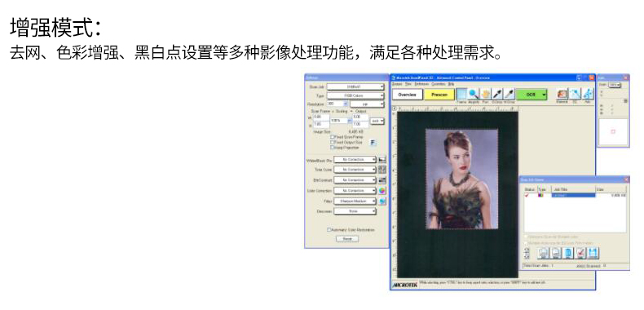
Task: Click the save disk icon in job queue
Action: (593, 253)
